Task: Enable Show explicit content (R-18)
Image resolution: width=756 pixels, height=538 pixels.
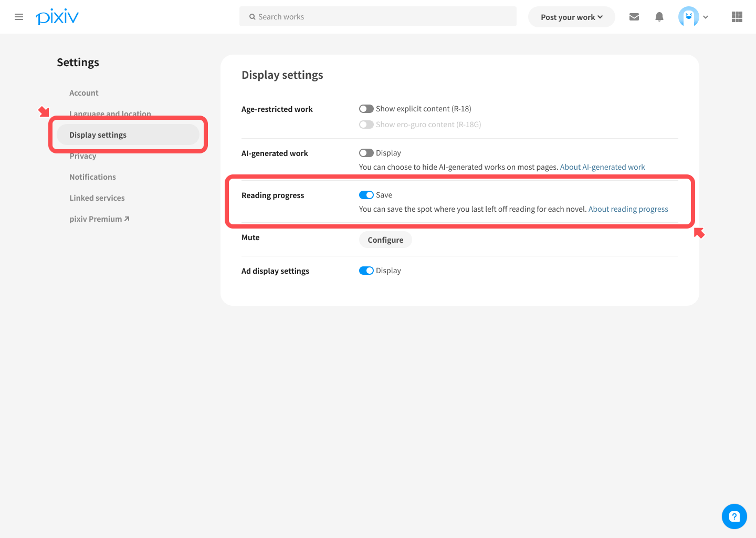Action: coord(366,108)
